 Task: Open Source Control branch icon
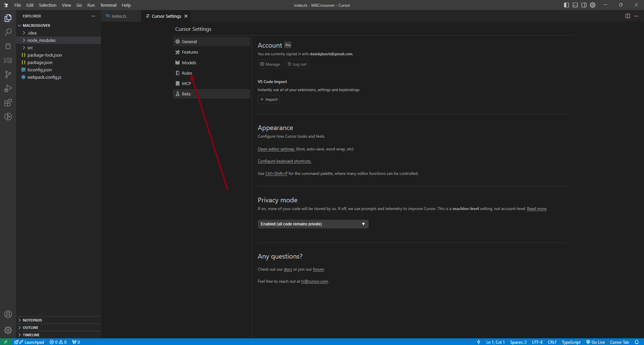[8, 74]
